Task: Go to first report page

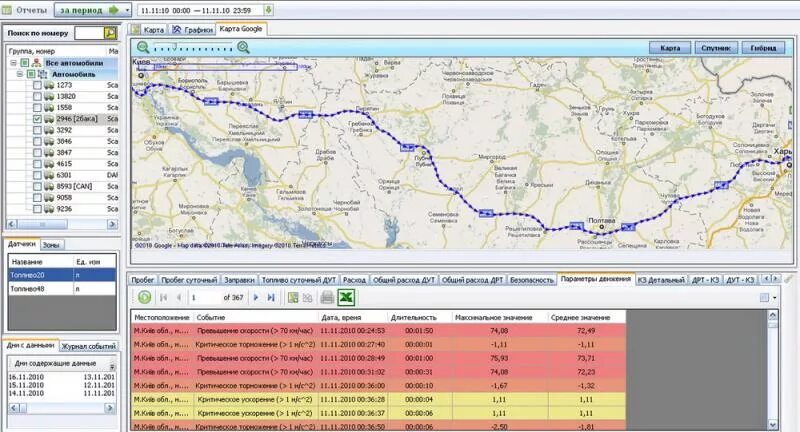Action: [163, 297]
